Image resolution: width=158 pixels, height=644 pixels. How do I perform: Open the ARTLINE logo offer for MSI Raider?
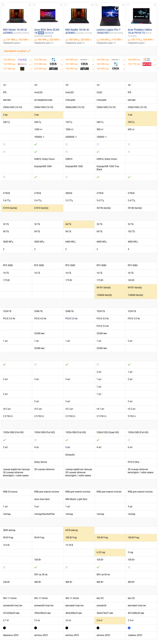click(x=84, y=69)
